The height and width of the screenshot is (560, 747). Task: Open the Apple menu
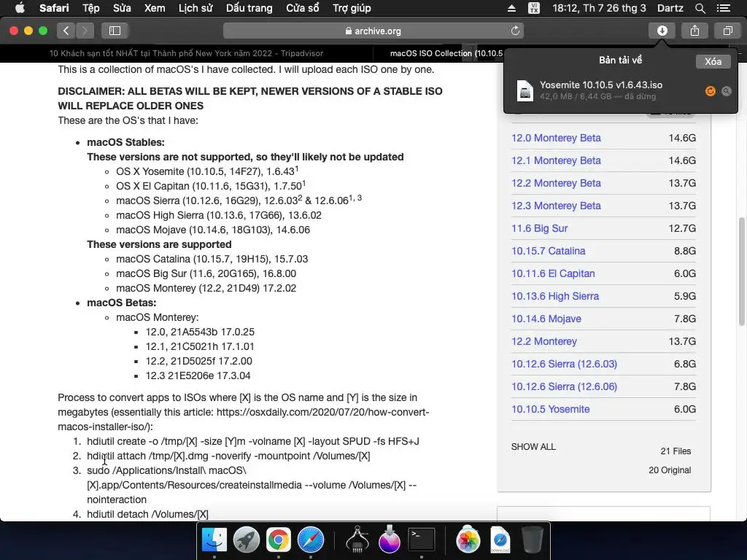[x=20, y=8]
